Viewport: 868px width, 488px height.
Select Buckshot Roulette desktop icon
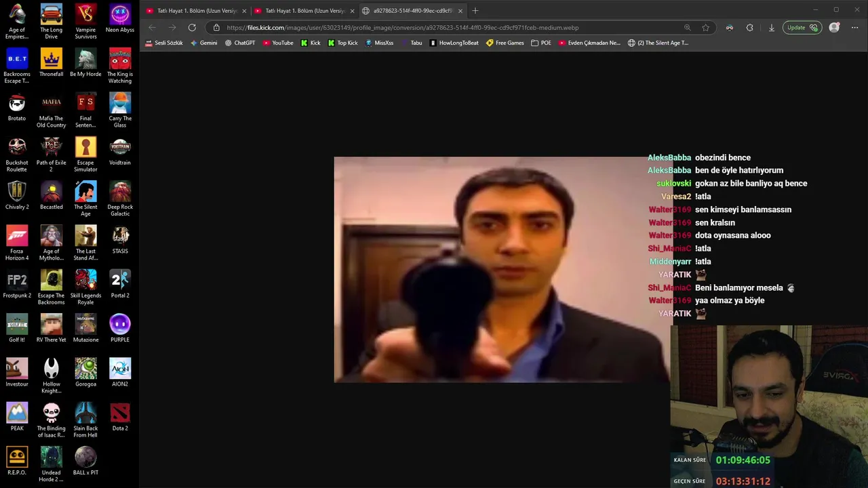tap(17, 155)
